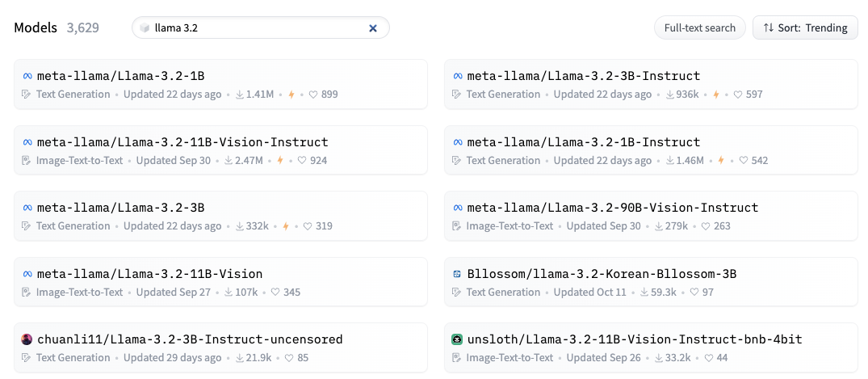The image size is (868, 379).
Task: Click the unsloth avatar icon
Action: 457,339
